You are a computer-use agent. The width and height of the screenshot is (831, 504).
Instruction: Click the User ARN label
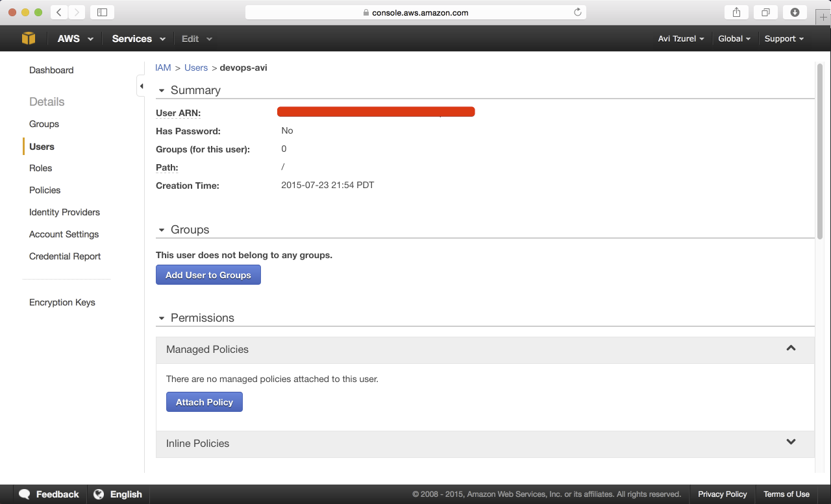[x=178, y=113]
